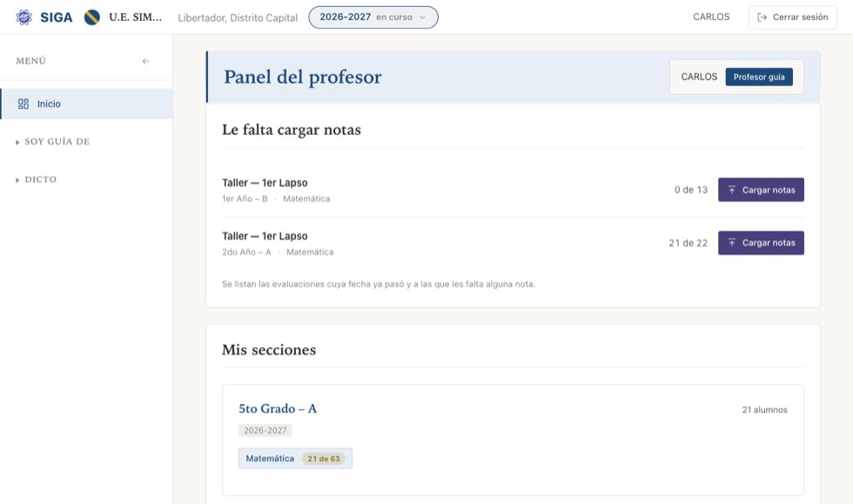The height and width of the screenshot is (504, 853).
Task: Click the 2026-2027 tag under 5to Grado – A
Action: point(265,431)
